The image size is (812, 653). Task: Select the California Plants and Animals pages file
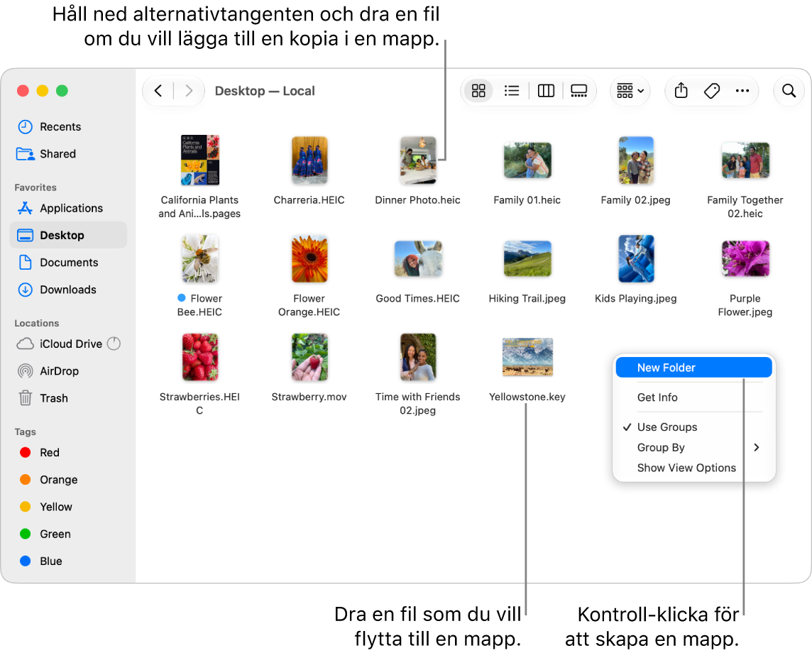pyautogui.click(x=200, y=160)
